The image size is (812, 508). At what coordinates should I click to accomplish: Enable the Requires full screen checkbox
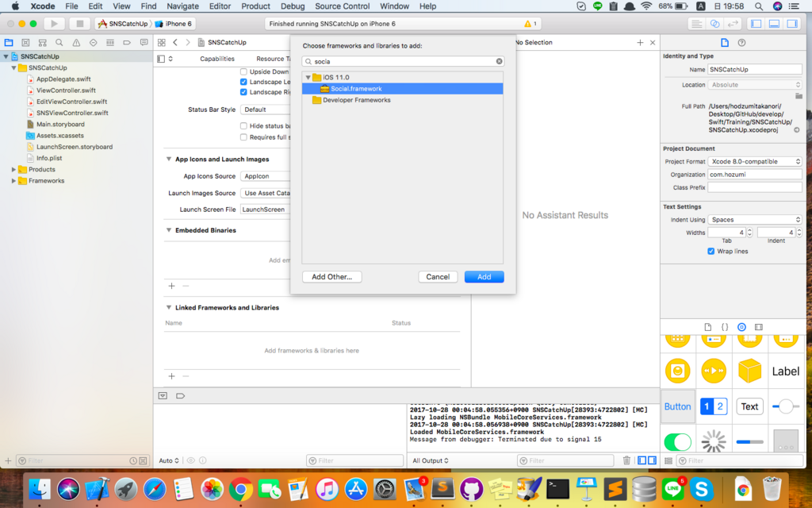point(243,137)
